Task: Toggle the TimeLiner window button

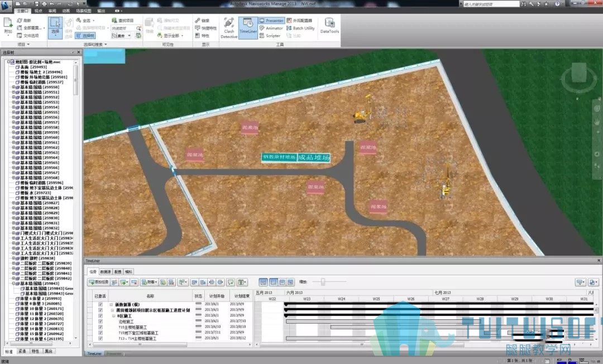Action: pyautogui.click(x=248, y=28)
